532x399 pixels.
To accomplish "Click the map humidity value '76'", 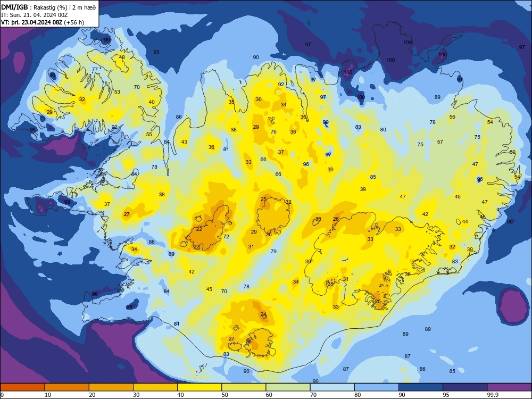I will (273, 132).
